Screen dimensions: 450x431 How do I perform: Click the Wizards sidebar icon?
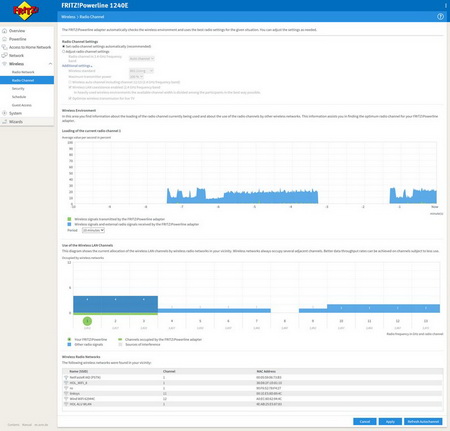4,122
